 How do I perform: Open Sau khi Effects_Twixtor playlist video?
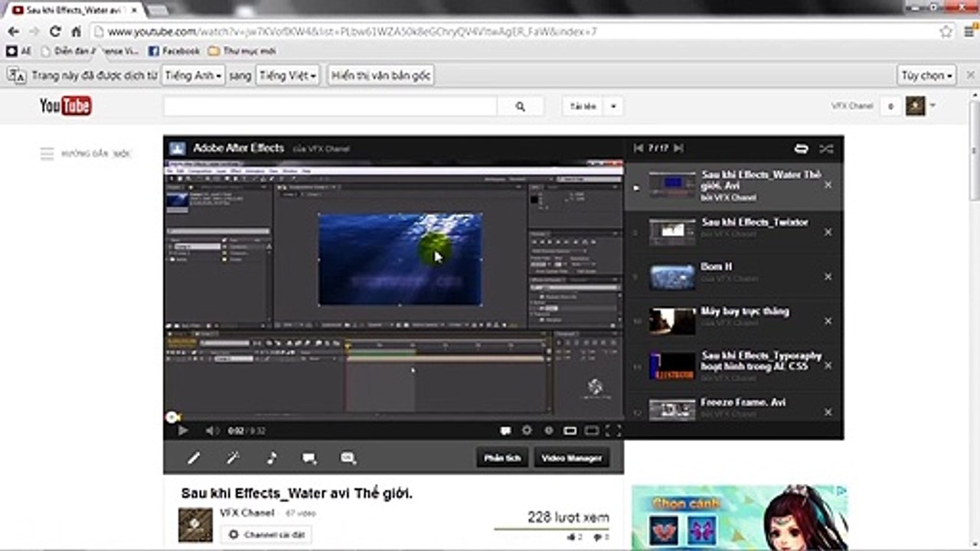click(733, 232)
